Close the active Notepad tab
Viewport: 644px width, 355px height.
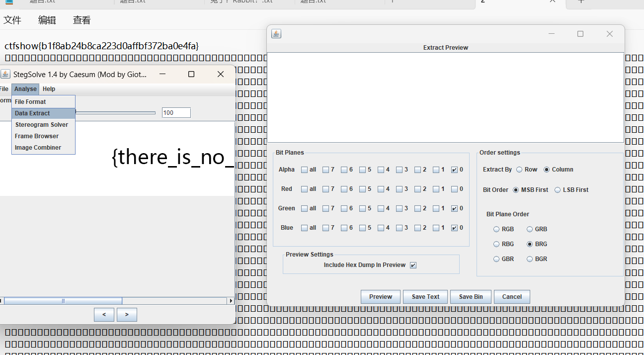coord(553,1)
